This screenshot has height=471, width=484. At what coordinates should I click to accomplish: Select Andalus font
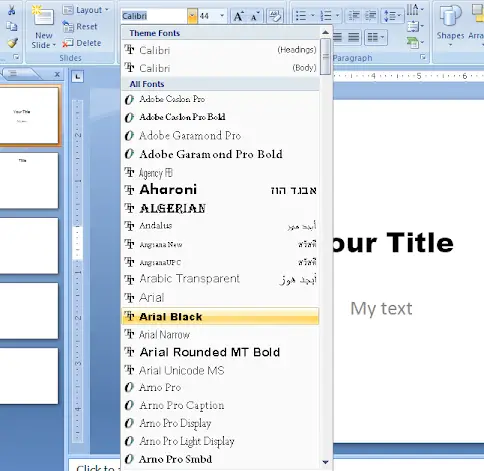click(220, 226)
